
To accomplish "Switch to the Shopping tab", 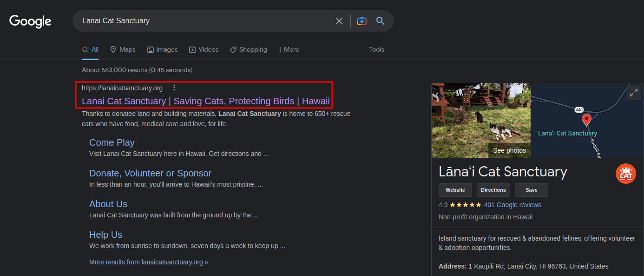I will coord(249,50).
